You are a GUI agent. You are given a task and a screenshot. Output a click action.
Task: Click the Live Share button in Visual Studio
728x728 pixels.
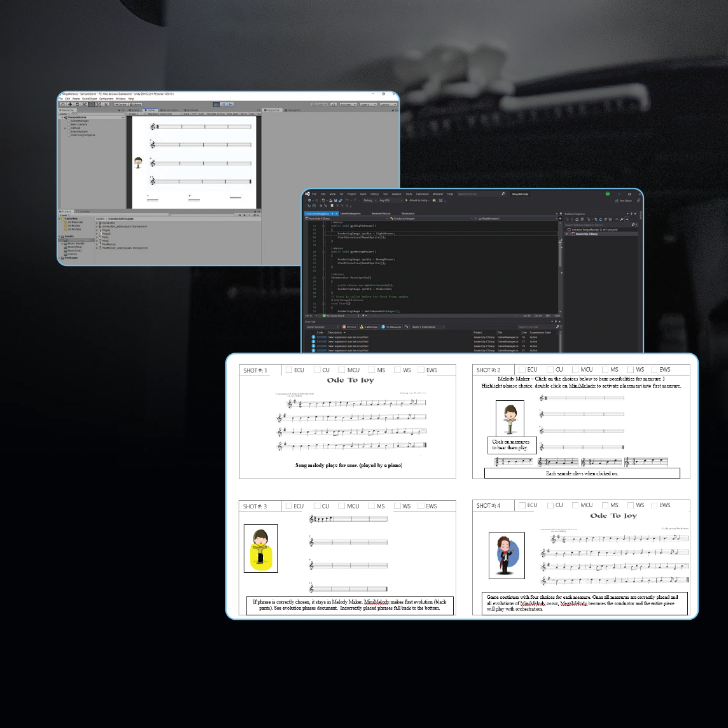(x=624, y=200)
